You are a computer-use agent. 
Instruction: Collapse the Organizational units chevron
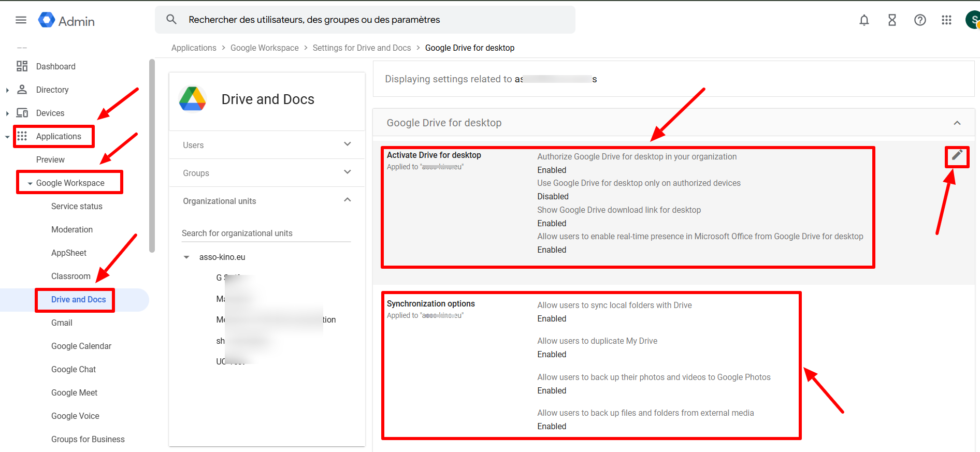tap(348, 200)
